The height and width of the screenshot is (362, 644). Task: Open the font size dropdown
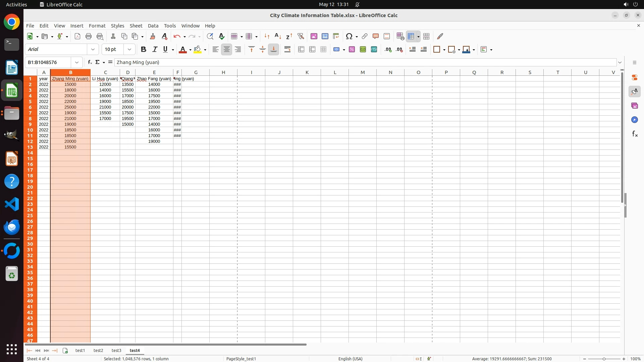click(129, 50)
